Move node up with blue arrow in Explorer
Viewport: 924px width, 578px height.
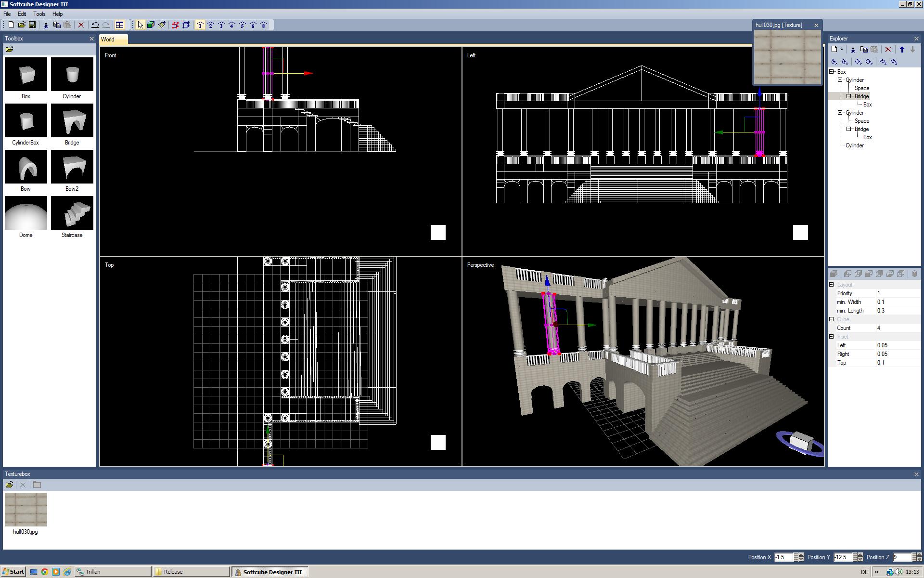(902, 50)
